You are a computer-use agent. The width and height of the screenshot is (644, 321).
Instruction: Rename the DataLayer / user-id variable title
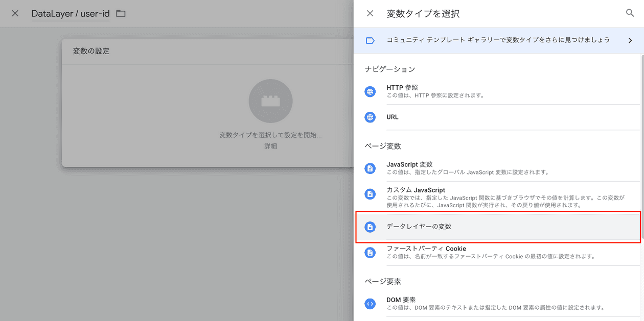pos(71,14)
